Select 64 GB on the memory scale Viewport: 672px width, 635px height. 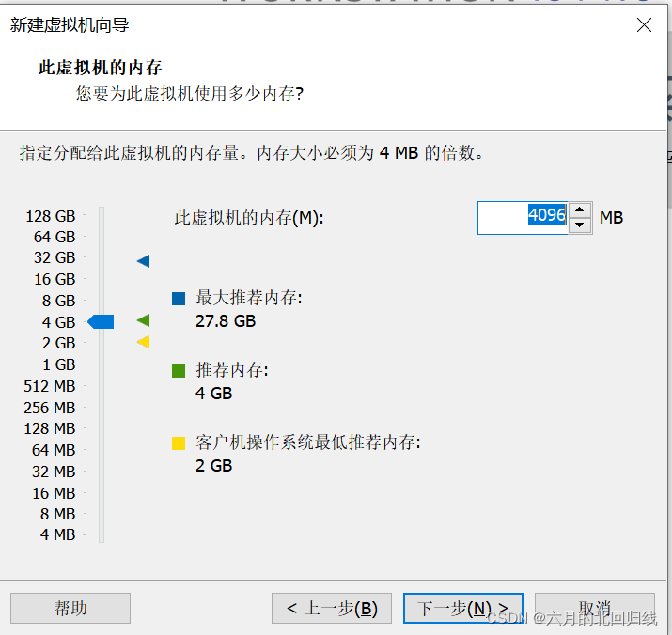55,237
